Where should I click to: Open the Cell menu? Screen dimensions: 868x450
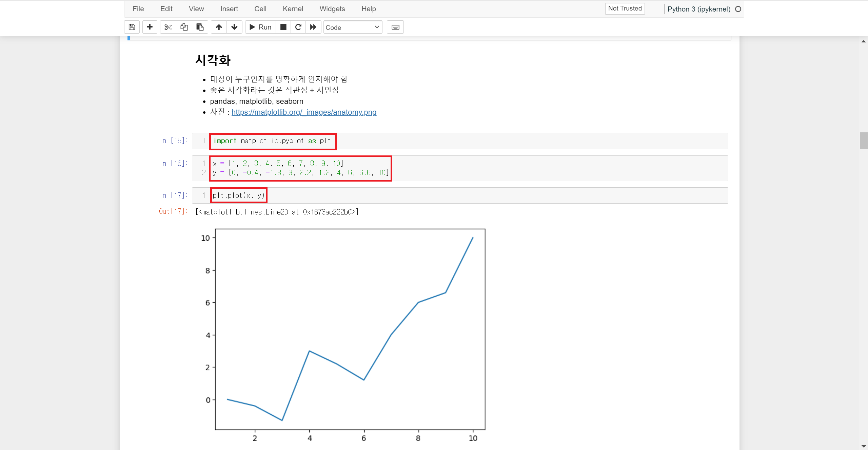tap(260, 9)
